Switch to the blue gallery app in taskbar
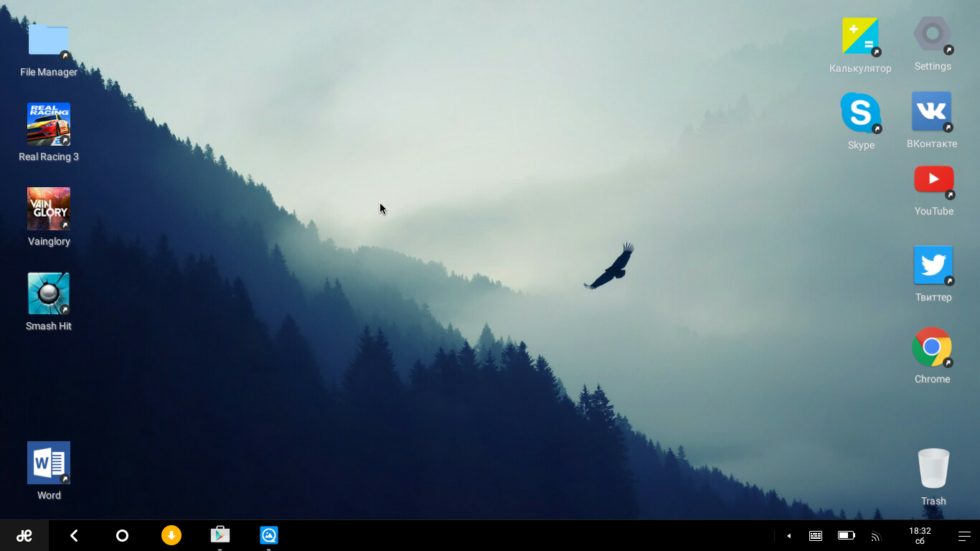 [269, 535]
